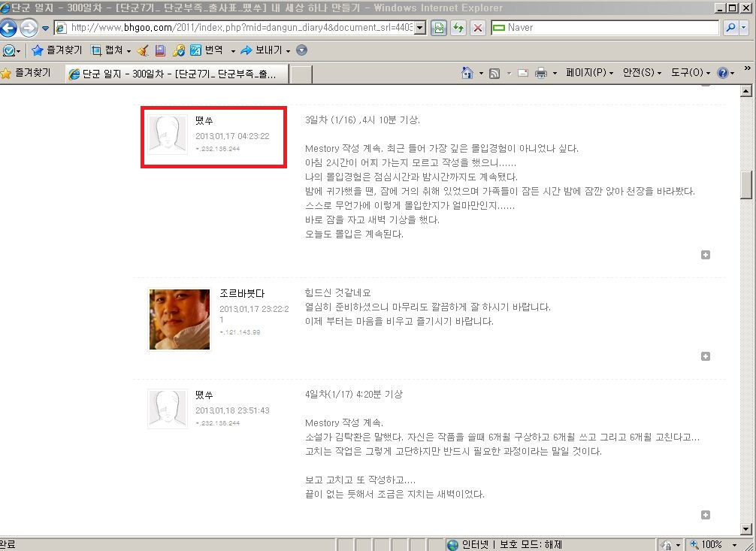Go back with the browser Back arrow
This screenshot has width=756, height=551.
[8, 28]
